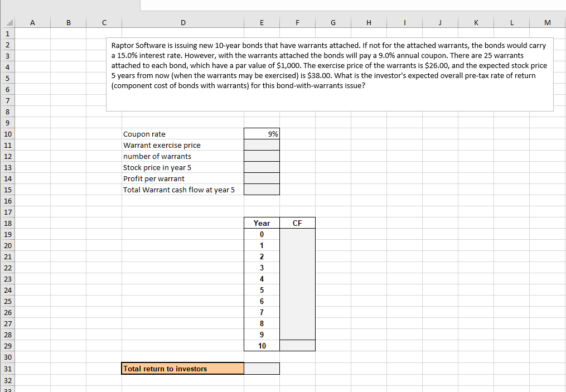Click the 9% coupon rate cell
The width and height of the screenshot is (566, 392).
click(x=262, y=134)
